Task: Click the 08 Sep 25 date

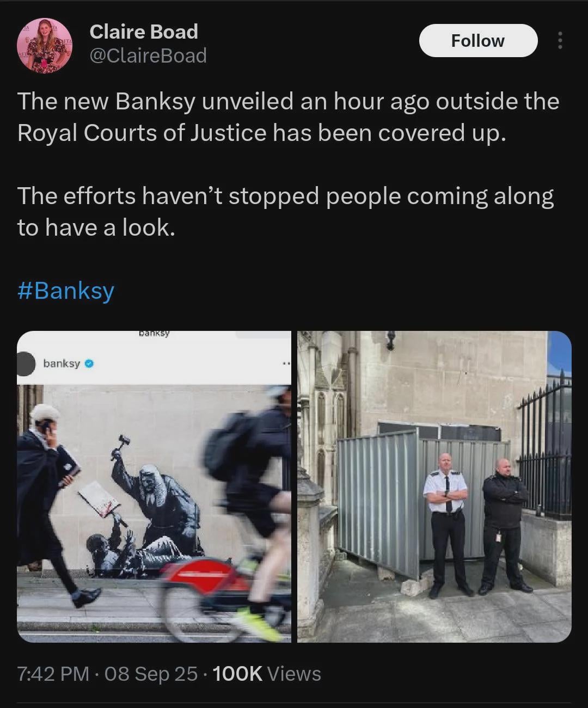Action: [151, 674]
